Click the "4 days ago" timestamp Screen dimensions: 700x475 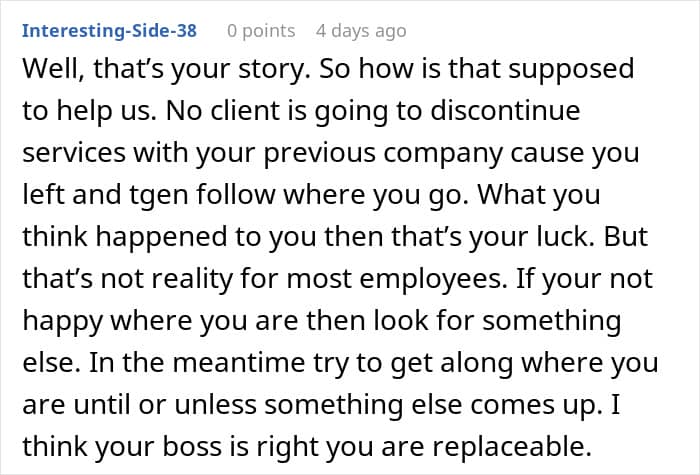(x=361, y=30)
